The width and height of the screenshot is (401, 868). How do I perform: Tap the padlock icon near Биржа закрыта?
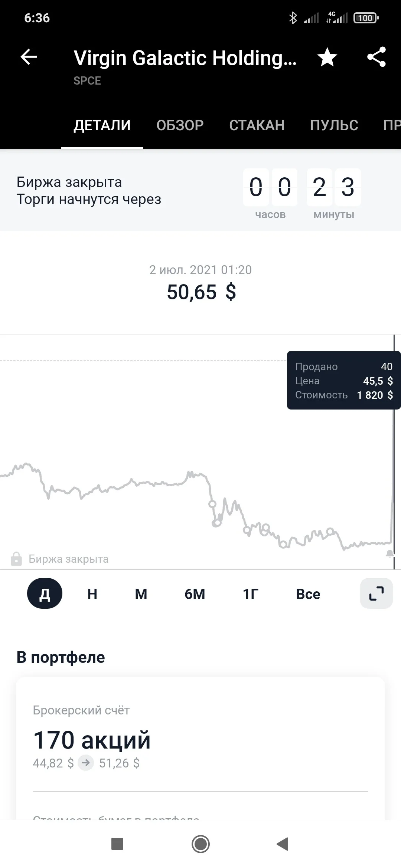[16, 559]
